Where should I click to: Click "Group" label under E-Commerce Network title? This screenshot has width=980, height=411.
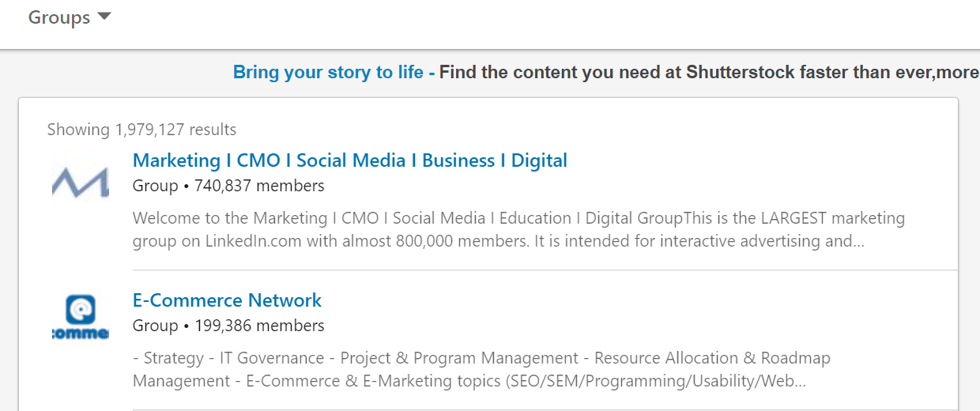(x=155, y=326)
